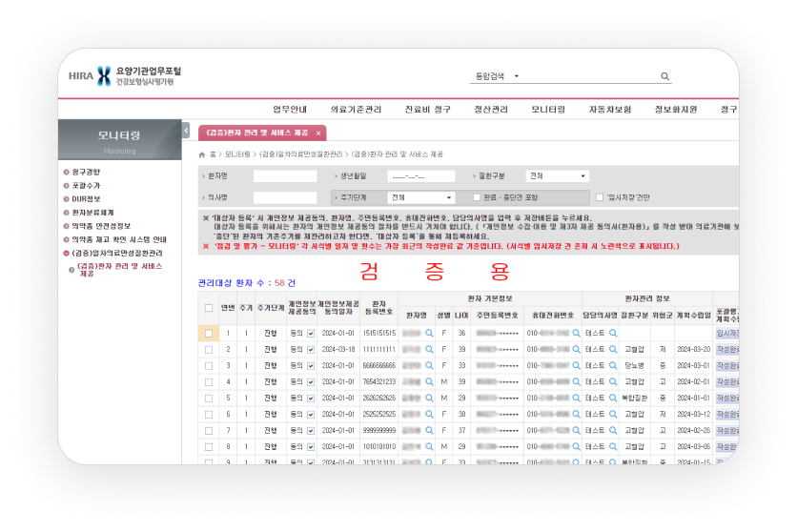Click the HIRA logo in header
This screenshot has width=797, height=532.
point(91,76)
